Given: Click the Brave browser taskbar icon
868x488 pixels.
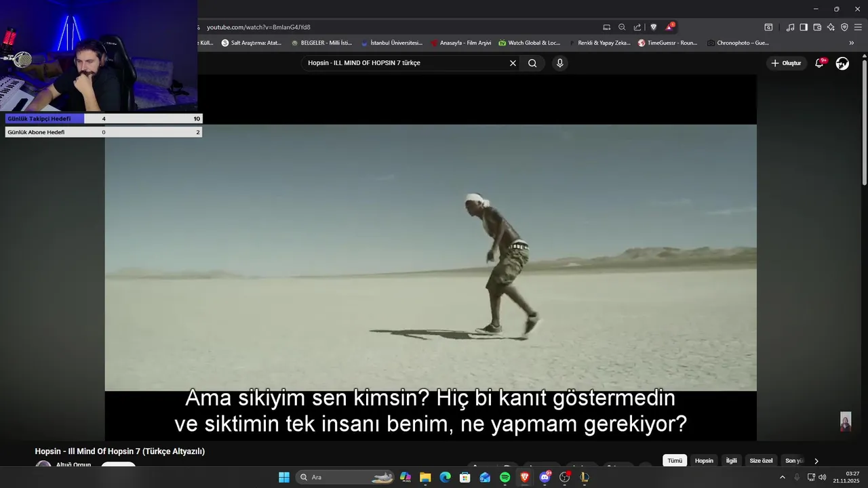Looking at the screenshot, I should [525, 477].
